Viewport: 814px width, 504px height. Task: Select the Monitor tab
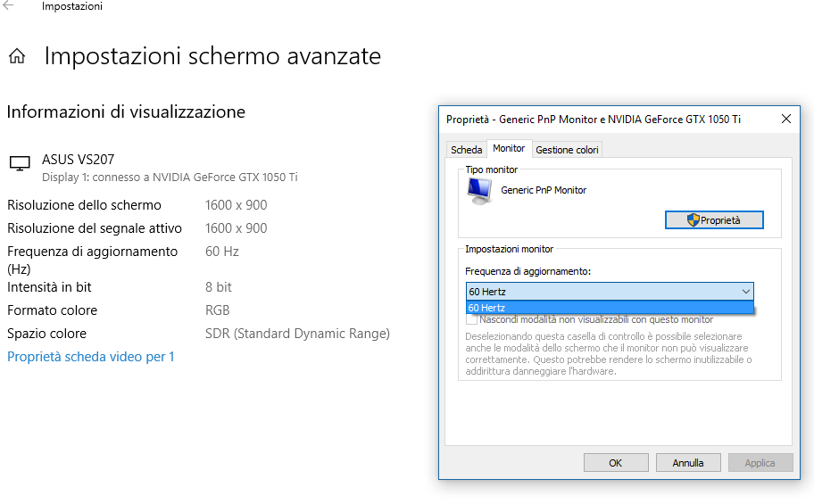coord(509,148)
